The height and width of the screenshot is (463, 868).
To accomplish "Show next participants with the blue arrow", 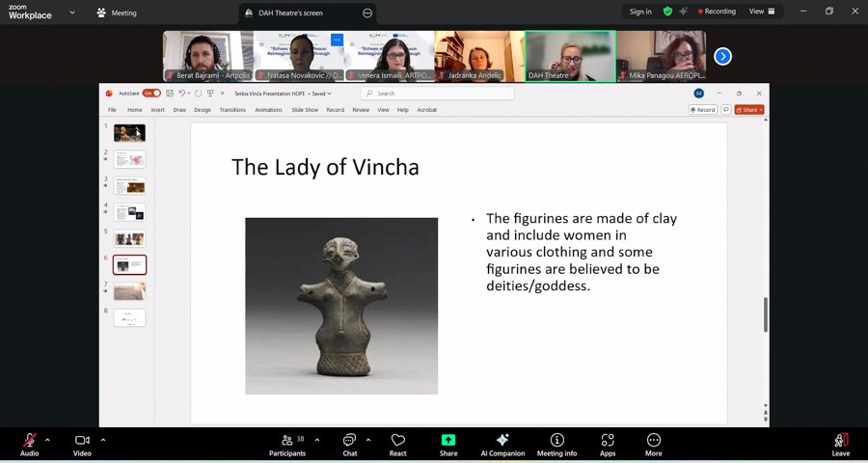I will pyautogui.click(x=722, y=56).
